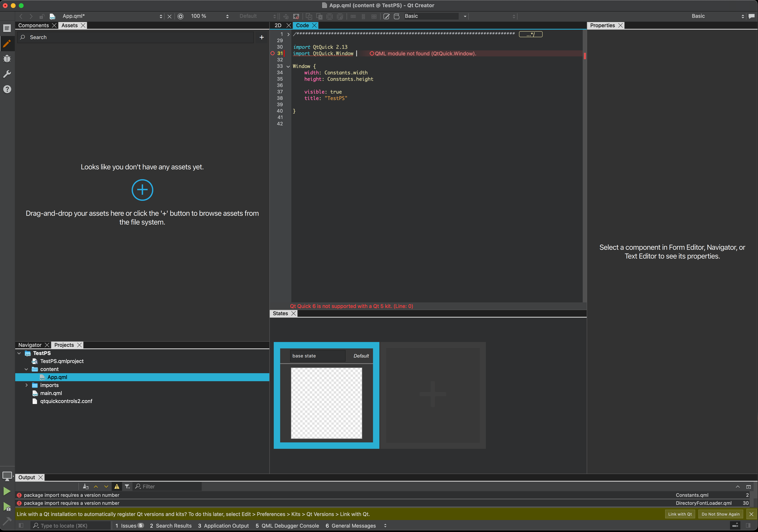Click the Projects wrench icon in sidebar

pos(7,74)
